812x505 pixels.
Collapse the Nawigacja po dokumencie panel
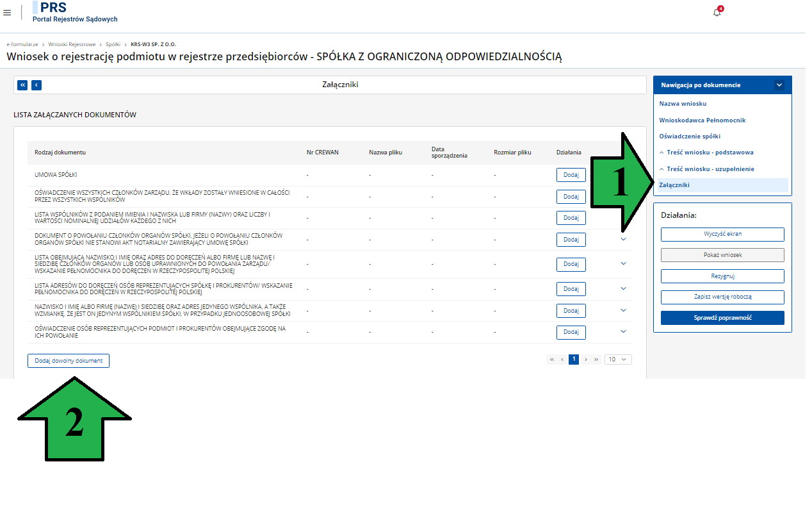[x=779, y=85]
